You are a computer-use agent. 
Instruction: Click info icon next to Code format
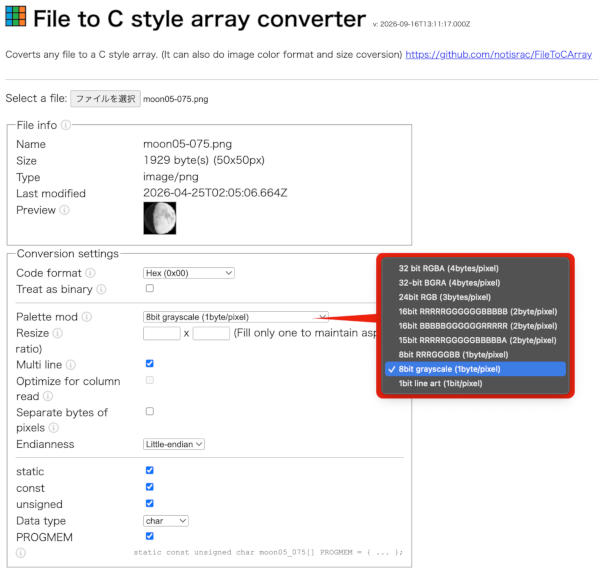tap(90, 273)
